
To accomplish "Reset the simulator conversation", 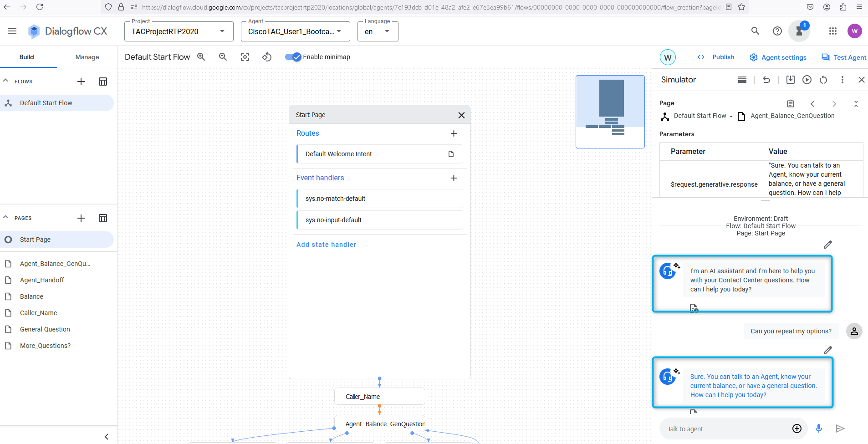I will (823, 80).
